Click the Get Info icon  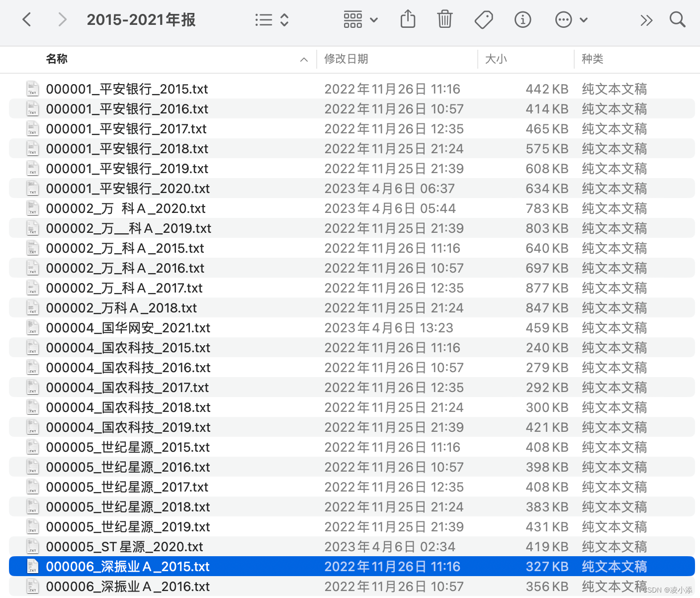pyautogui.click(x=523, y=20)
